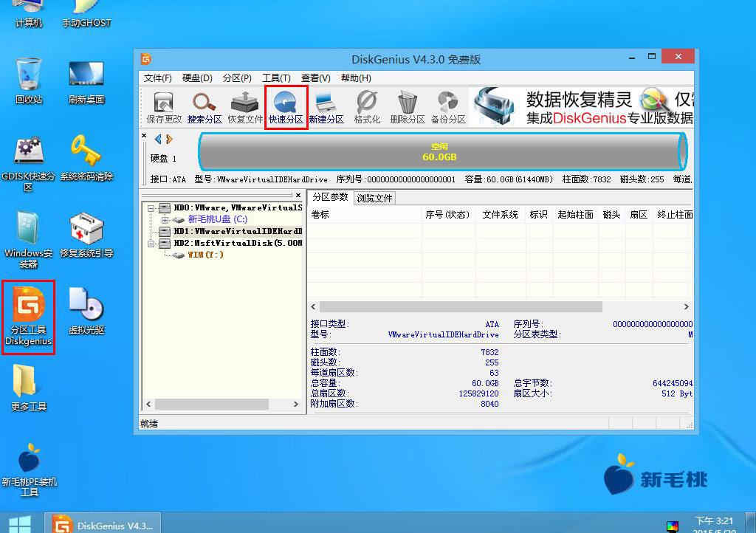Select the 系统密码清除 key icon

[86, 158]
